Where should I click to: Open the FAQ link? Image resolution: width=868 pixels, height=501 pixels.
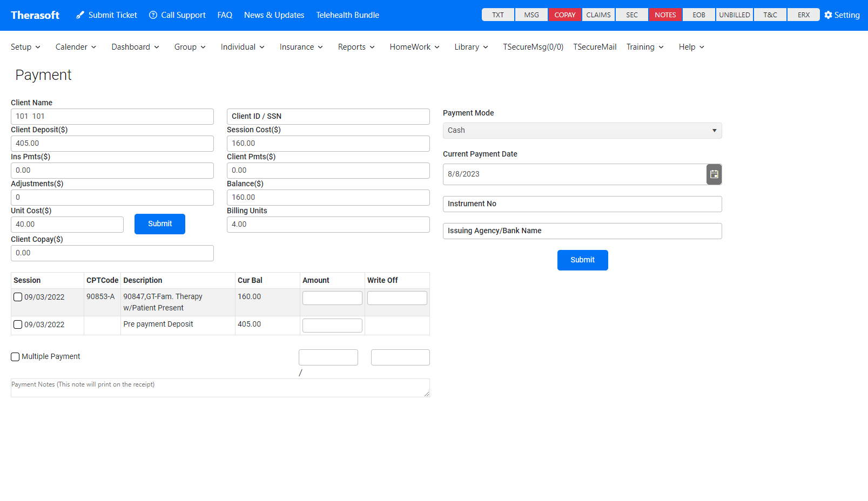225,15
